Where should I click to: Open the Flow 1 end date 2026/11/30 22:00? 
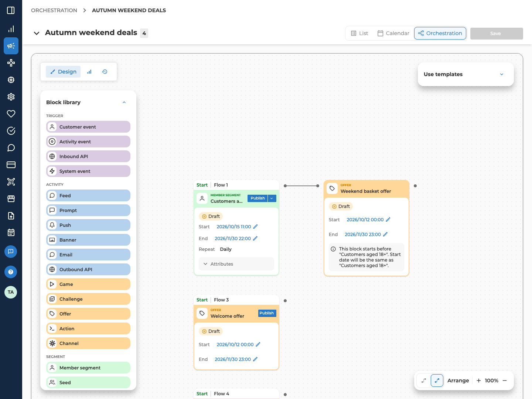pos(233,238)
